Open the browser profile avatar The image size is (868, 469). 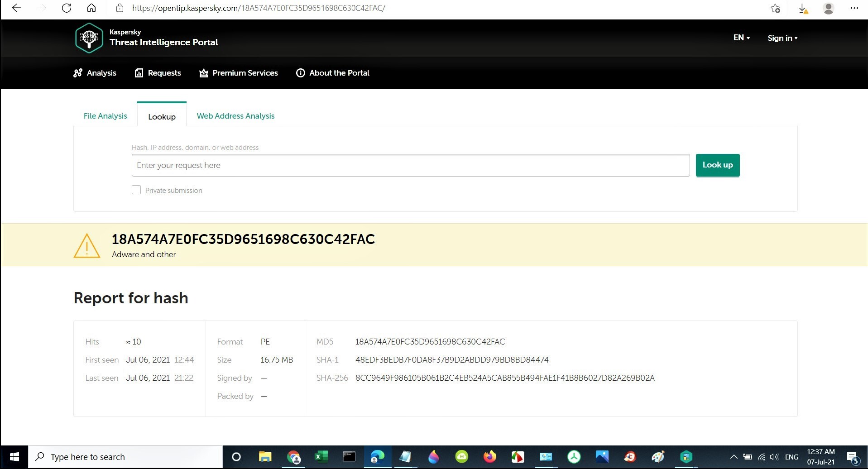point(829,8)
